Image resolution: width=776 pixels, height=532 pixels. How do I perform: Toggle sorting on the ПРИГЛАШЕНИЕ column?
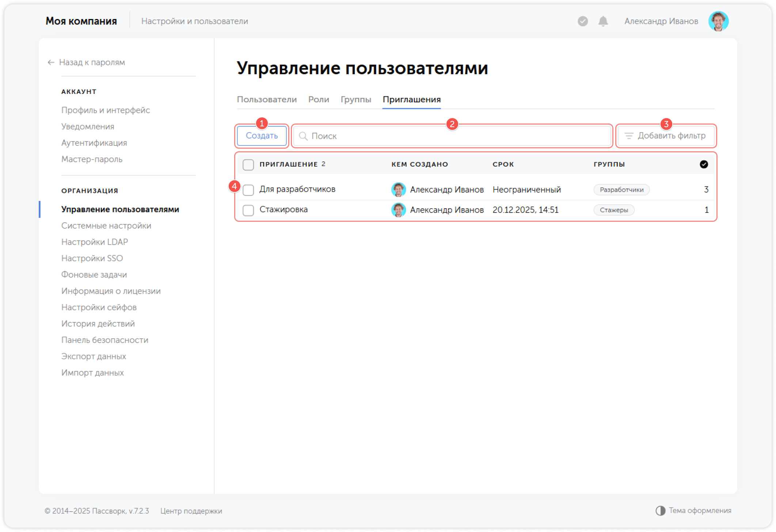(289, 164)
